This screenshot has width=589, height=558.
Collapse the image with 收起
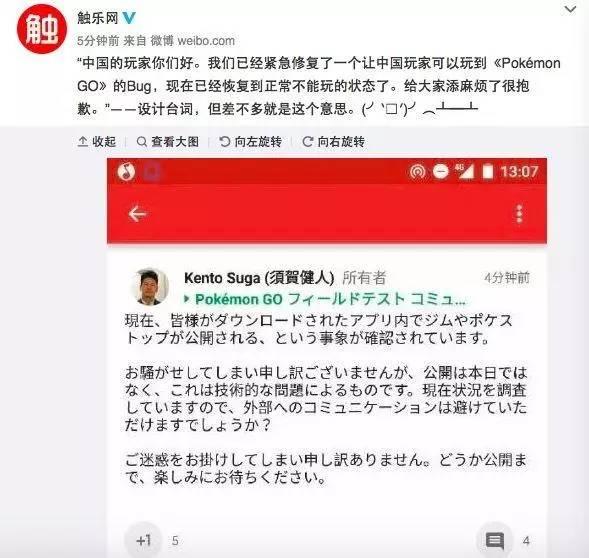coord(97,142)
